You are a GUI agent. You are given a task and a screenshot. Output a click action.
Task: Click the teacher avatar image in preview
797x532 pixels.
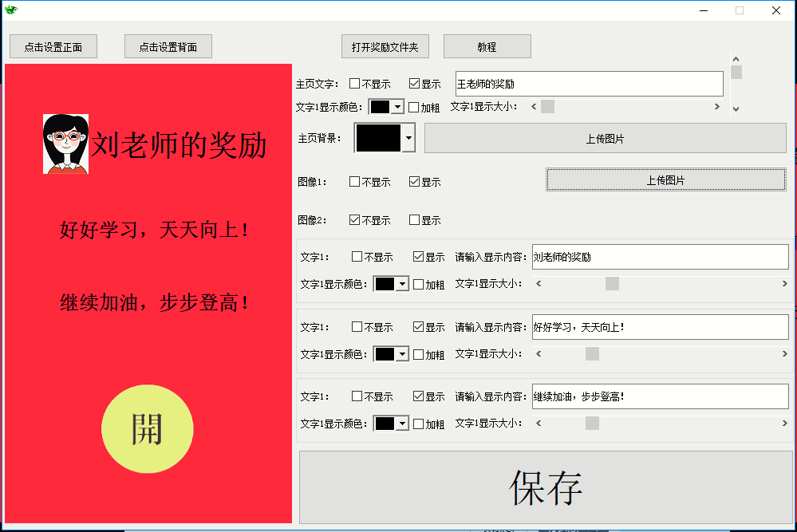[x=65, y=144]
